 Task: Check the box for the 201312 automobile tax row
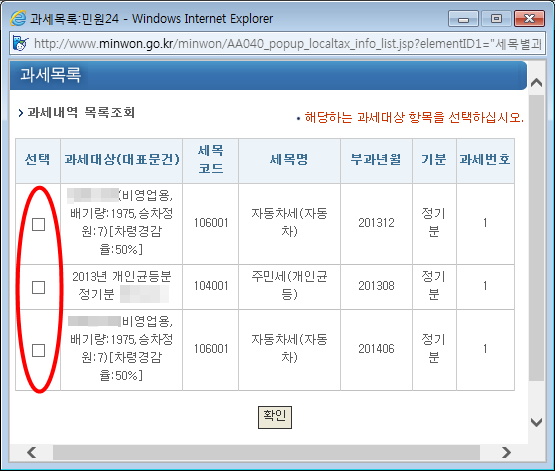[39, 224]
